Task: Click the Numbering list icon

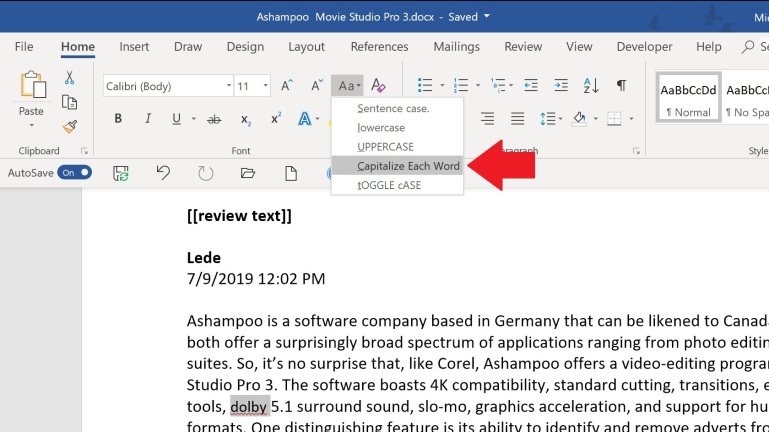Action: click(x=461, y=85)
